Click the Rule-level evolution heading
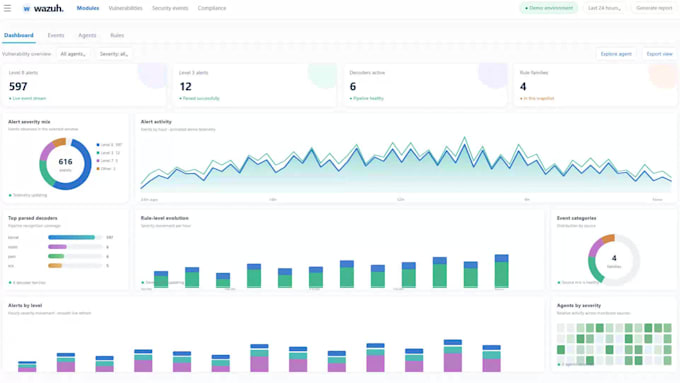The width and height of the screenshot is (680, 383). tap(165, 218)
